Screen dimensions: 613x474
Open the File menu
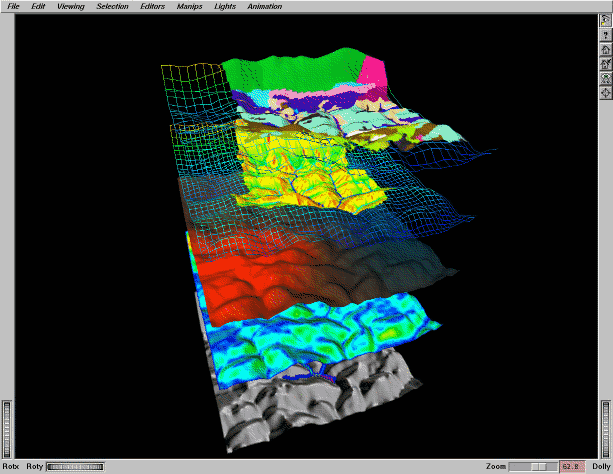point(13,6)
